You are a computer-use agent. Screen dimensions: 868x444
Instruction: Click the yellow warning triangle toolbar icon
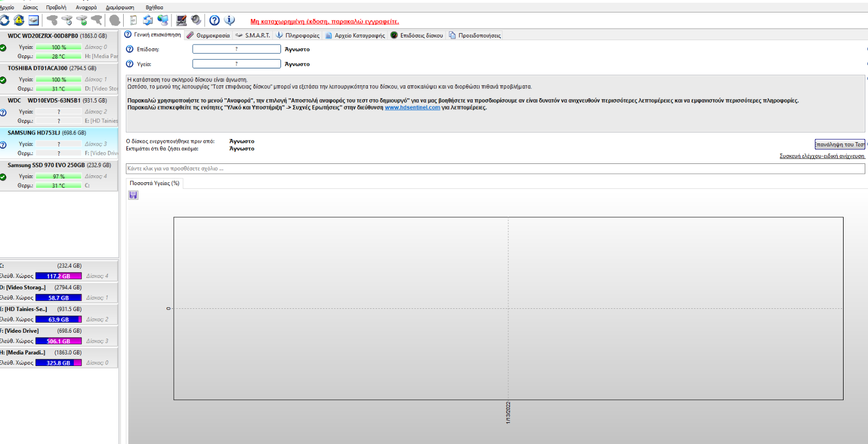point(19,21)
